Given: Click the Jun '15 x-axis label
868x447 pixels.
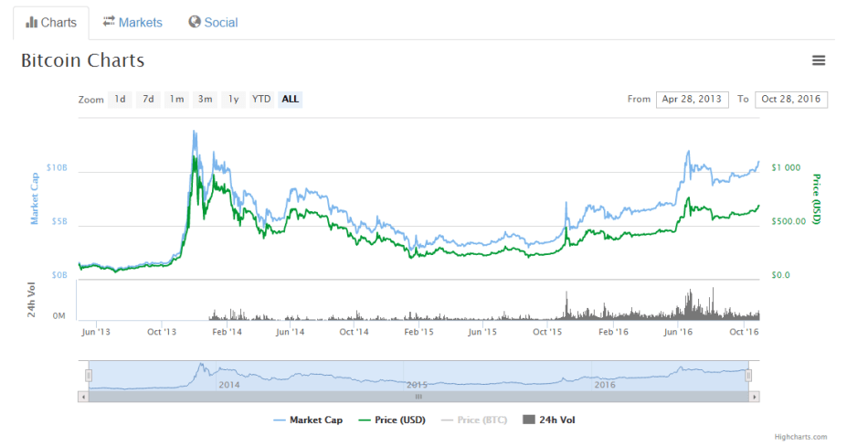Looking at the screenshot, I should (482, 332).
